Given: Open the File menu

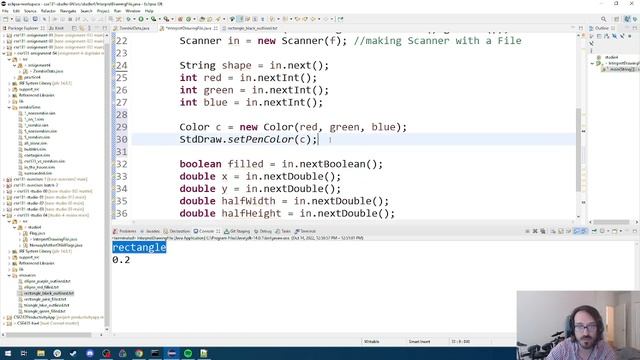Looking at the screenshot, I should point(5,11).
